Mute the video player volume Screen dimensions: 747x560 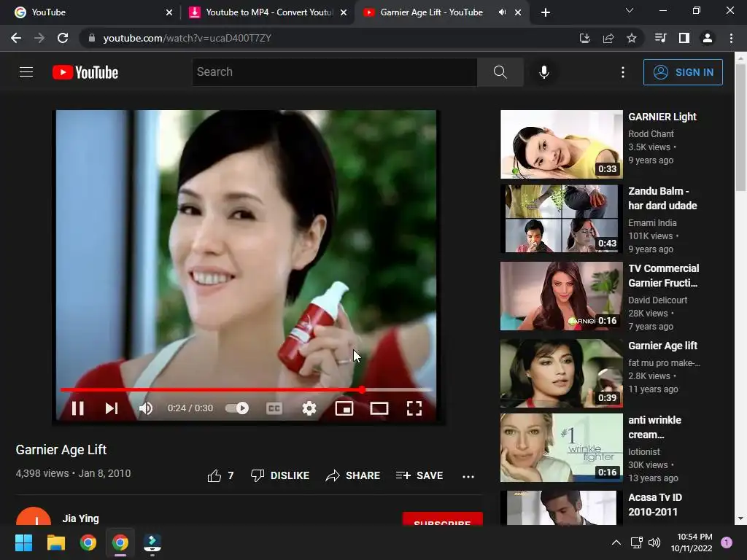146,408
